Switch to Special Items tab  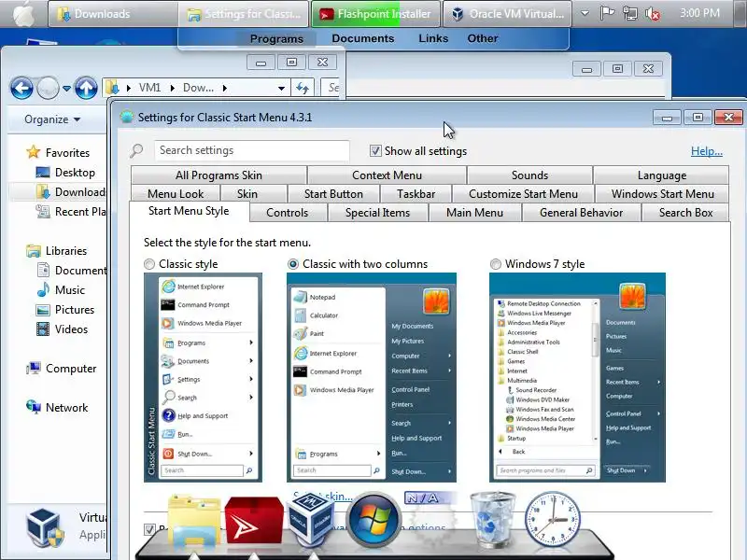[x=377, y=213]
